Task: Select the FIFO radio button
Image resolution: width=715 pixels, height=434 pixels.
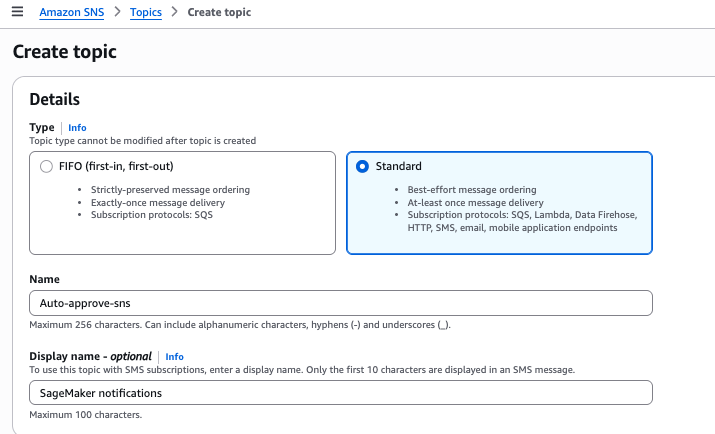Action: tap(46, 167)
